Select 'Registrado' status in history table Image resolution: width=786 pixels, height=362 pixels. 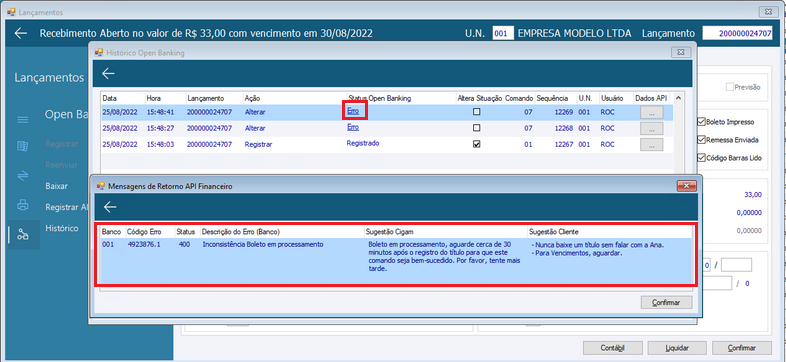tap(363, 143)
